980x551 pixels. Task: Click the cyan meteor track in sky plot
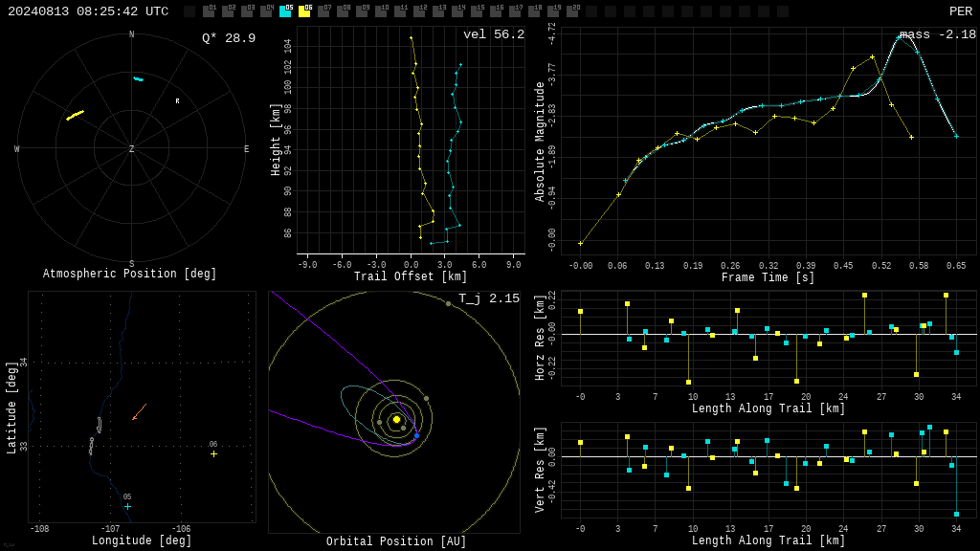(138, 78)
